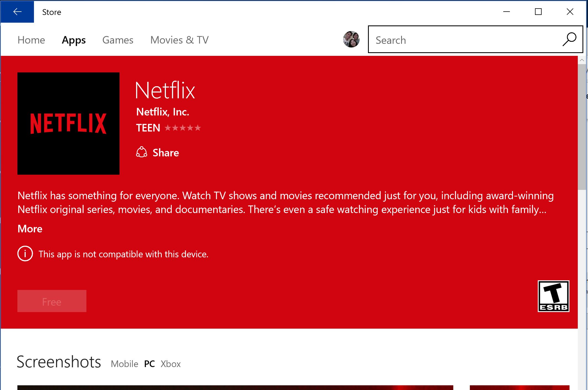Click the info circle compatibility icon

pos(25,253)
